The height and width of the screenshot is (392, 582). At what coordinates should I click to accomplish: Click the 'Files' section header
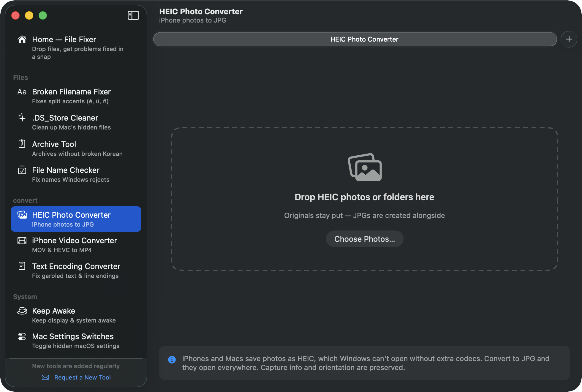(x=20, y=78)
